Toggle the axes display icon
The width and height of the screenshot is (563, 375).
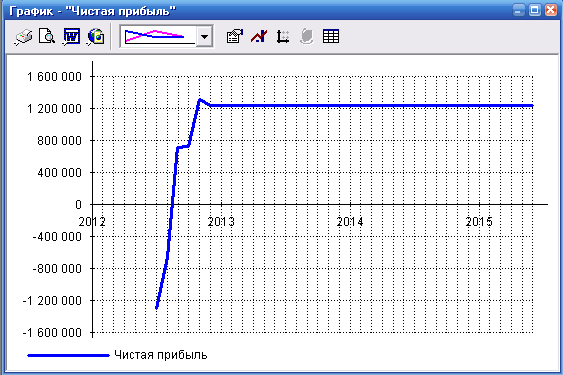click(283, 37)
